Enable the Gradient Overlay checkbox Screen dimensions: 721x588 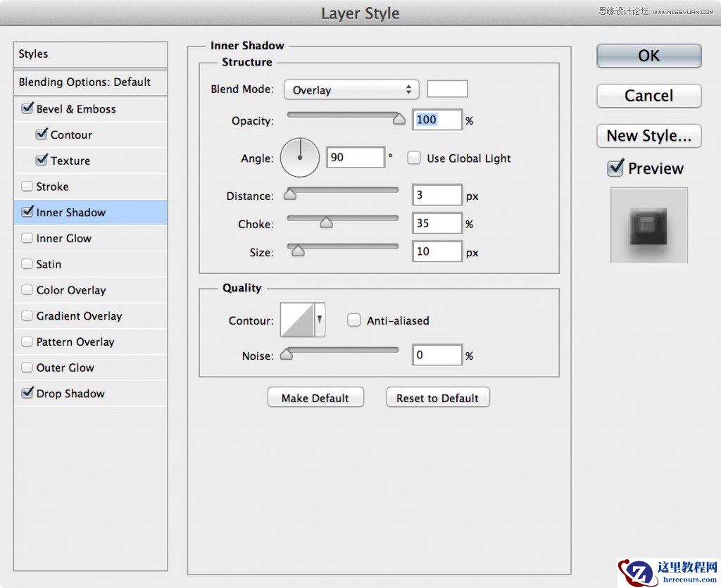[27, 316]
